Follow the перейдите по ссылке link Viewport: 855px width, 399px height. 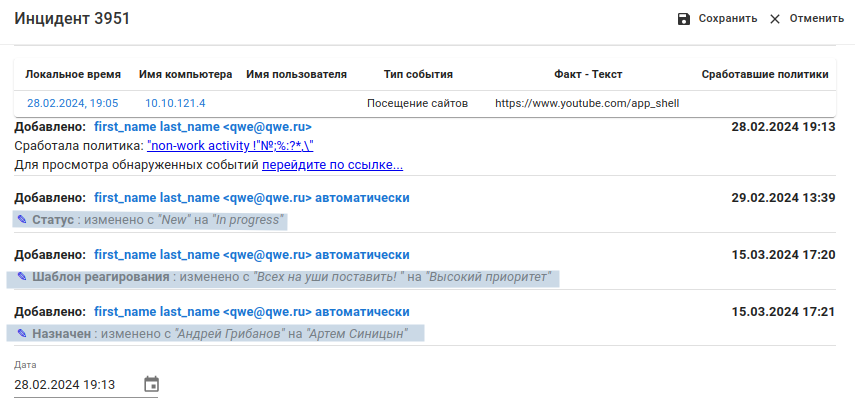click(333, 165)
